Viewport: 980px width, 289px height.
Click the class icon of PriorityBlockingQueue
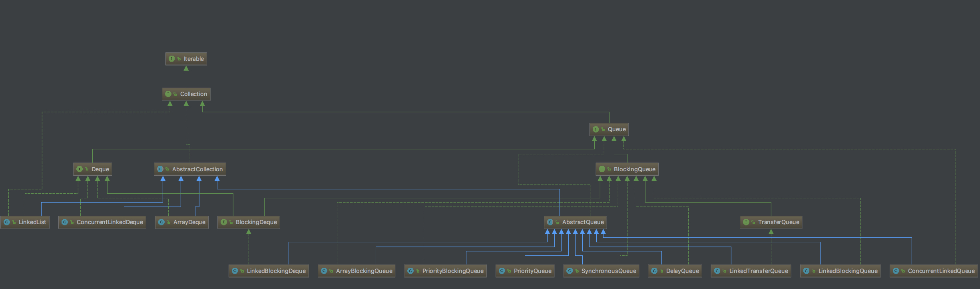coord(410,271)
